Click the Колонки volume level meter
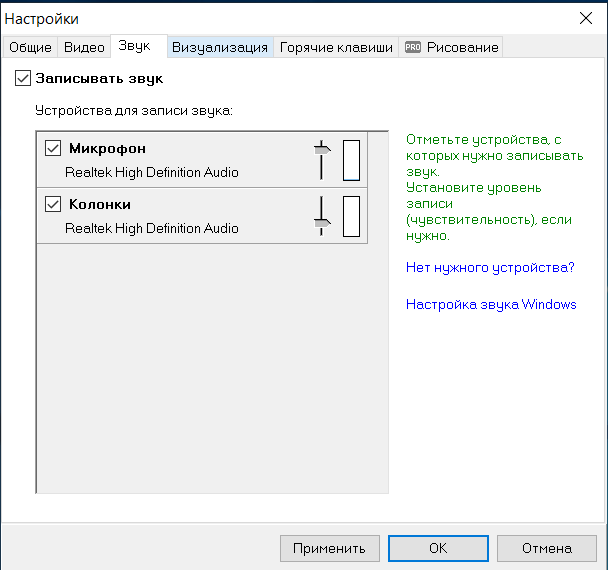Screen dimensions: 608x570 (x=351, y=216)
